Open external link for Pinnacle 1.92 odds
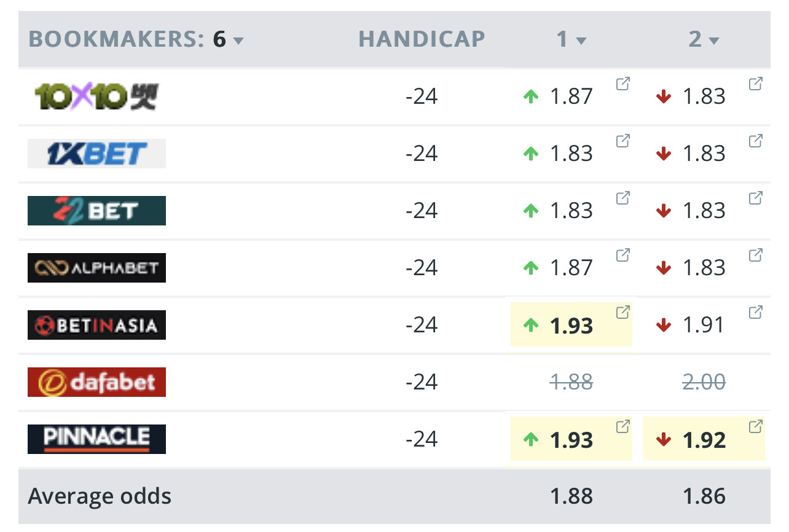 pos(755,426)
